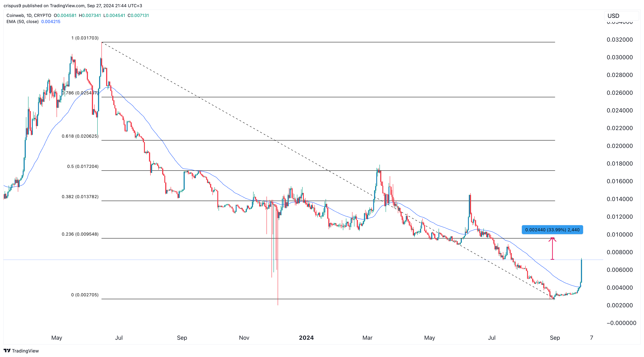Image resolution: width=644 pixels, height=357 pixels.
Task: Click the 0.006000 price axis label
Action: 619,270
